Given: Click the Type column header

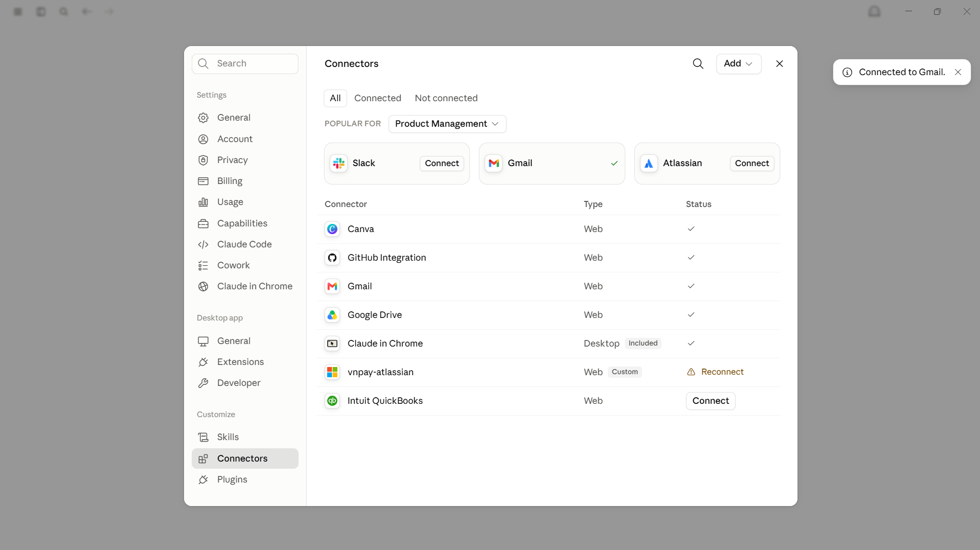Looking at the screenshot, I should coord(593,204).
